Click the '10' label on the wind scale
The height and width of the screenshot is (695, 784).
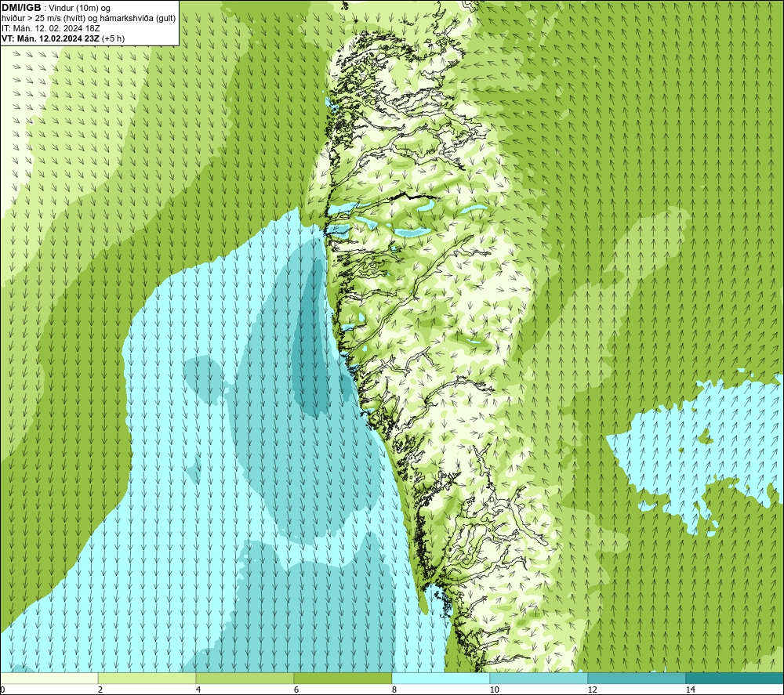(x=494, y=690)
